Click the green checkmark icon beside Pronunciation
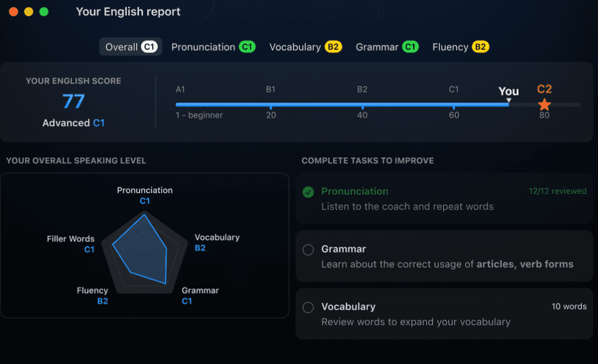 [308, 192]
